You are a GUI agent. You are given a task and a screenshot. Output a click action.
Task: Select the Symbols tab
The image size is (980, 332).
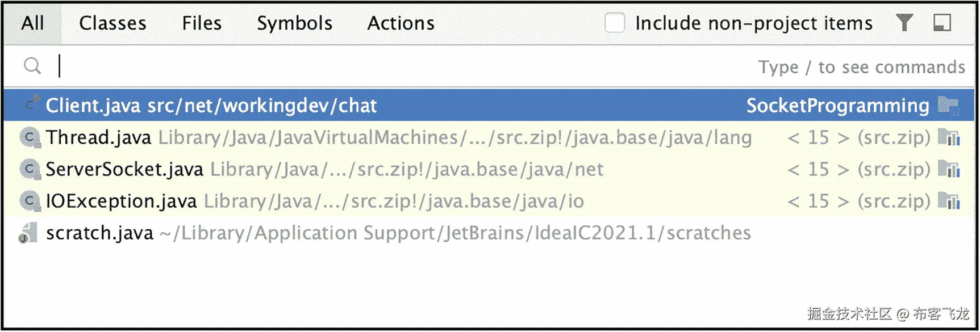point(294,23)
